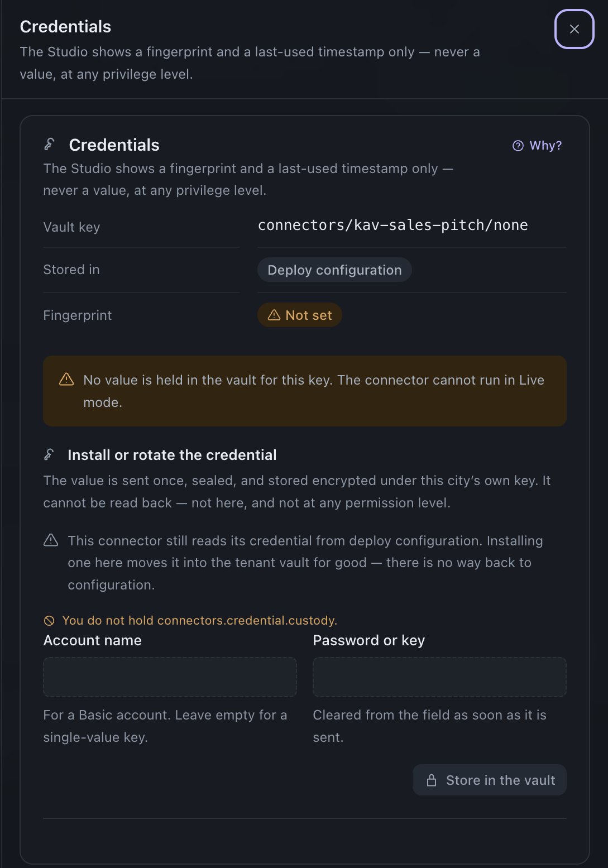Click the prohibited icon beside custody message
Viewport: 608px width, 868px height.
point(49,621)
